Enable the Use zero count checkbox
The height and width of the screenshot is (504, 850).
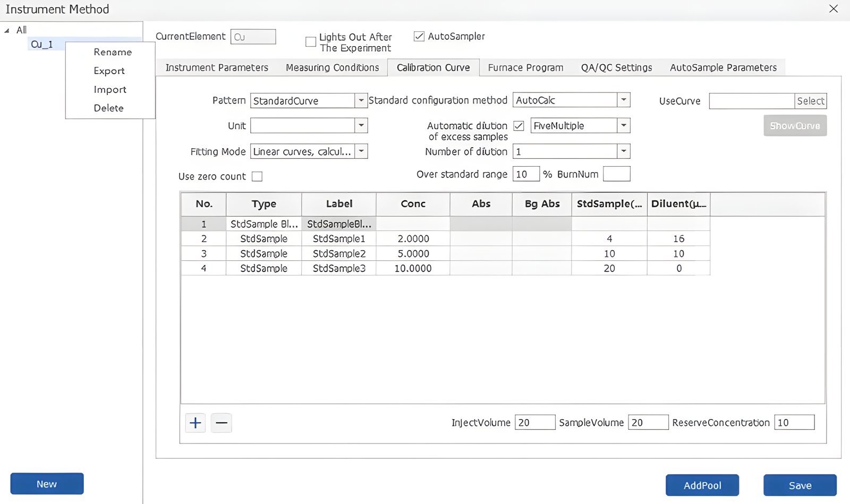[x=257, y=176]
